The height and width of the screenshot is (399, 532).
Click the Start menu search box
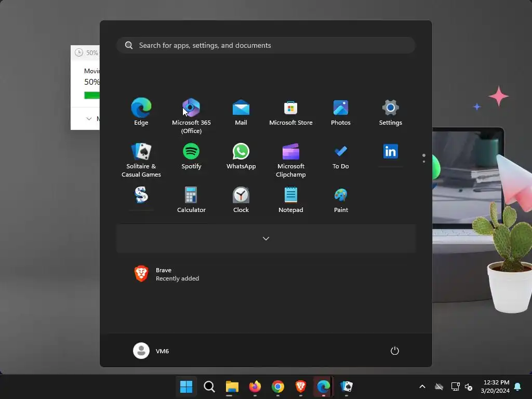[x=266, y=45]
